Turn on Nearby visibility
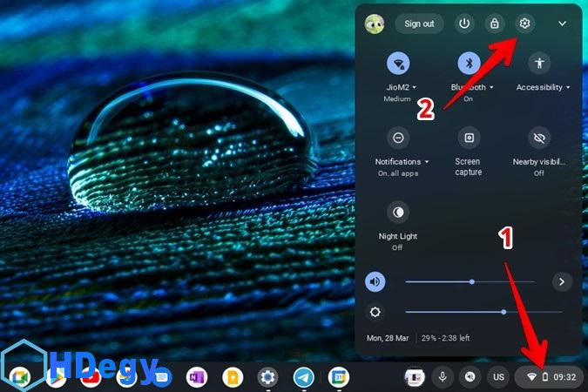588x392 pixels. [540, 138]
